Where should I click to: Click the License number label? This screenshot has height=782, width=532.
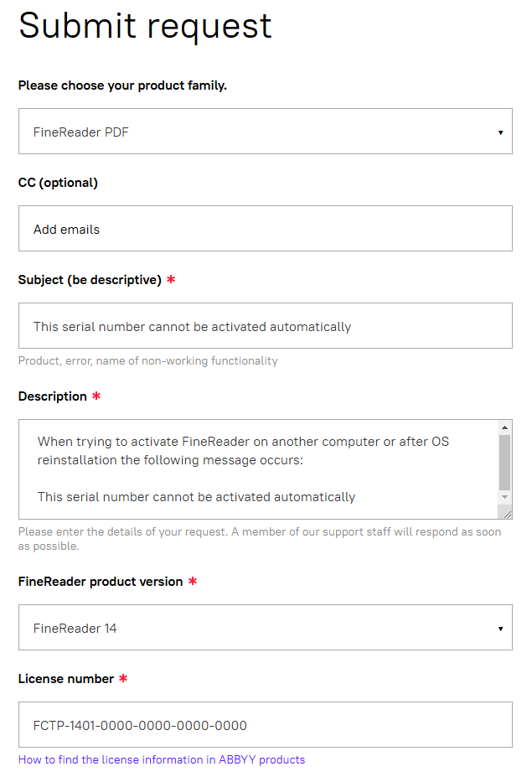click(x=66, y=679)
